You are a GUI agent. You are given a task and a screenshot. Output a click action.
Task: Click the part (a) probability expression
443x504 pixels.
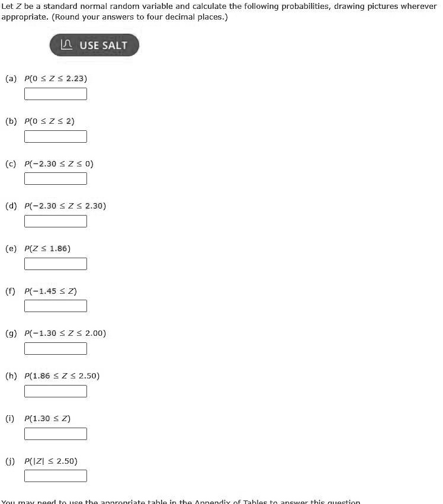tap(56, 79)
